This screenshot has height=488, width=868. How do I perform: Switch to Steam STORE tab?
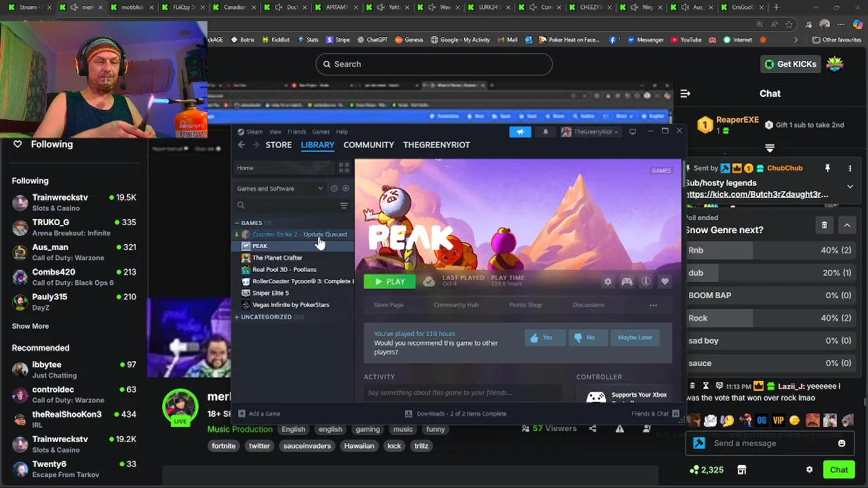(x=279, y=144)
